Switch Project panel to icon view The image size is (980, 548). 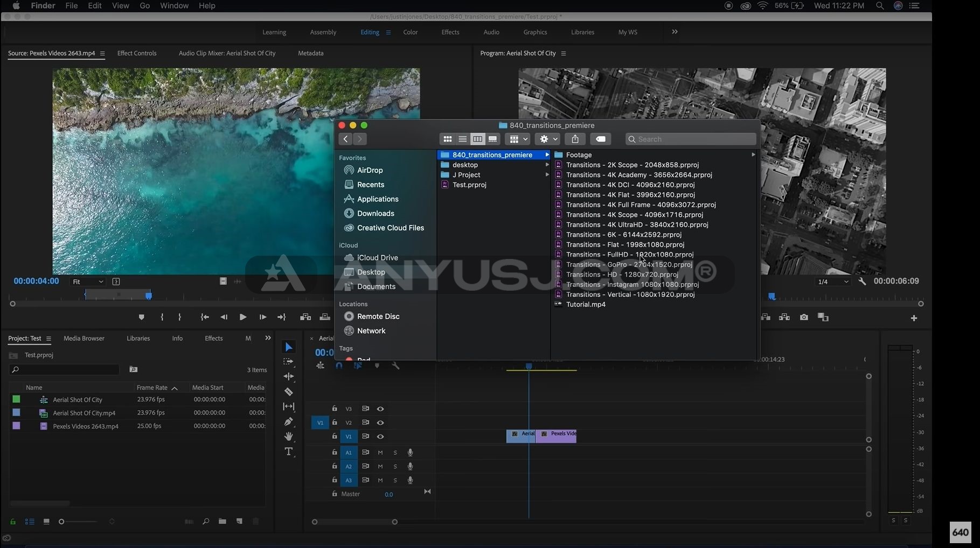point(46,521)
